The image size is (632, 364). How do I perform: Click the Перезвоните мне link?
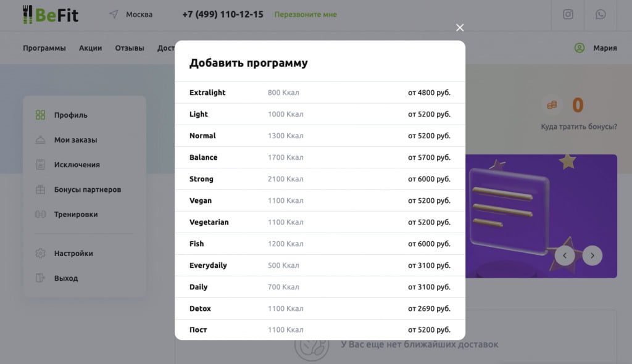[x=306, y=14]
